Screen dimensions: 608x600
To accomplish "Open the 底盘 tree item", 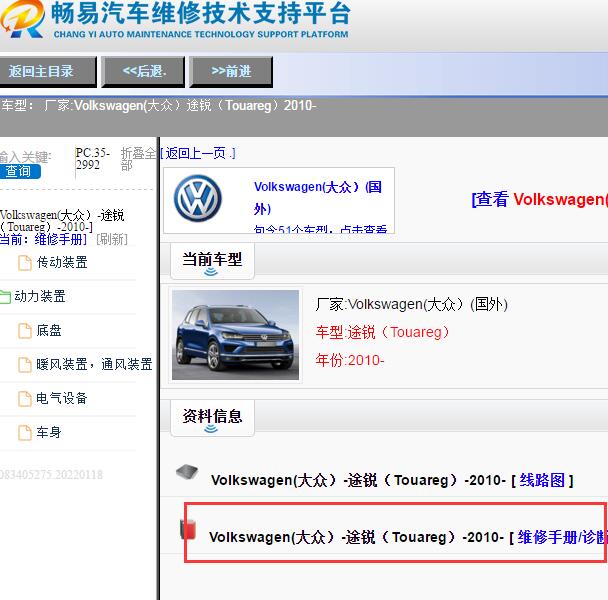I will [x=49, y=330].
